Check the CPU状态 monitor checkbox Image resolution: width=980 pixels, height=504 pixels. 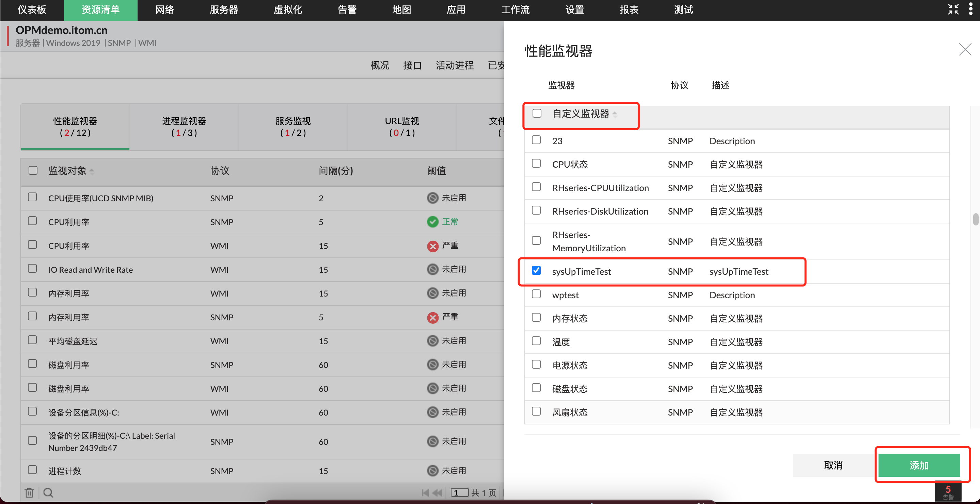(536, 164)
